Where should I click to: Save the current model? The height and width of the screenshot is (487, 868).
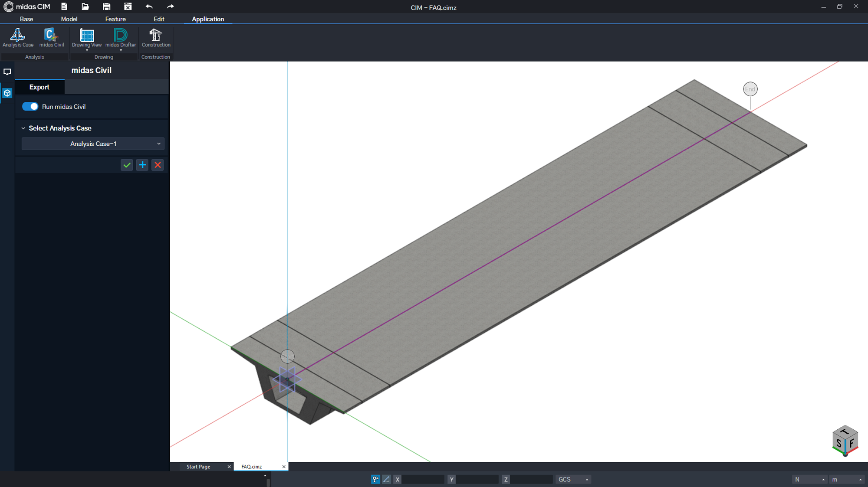pos(106,7)
